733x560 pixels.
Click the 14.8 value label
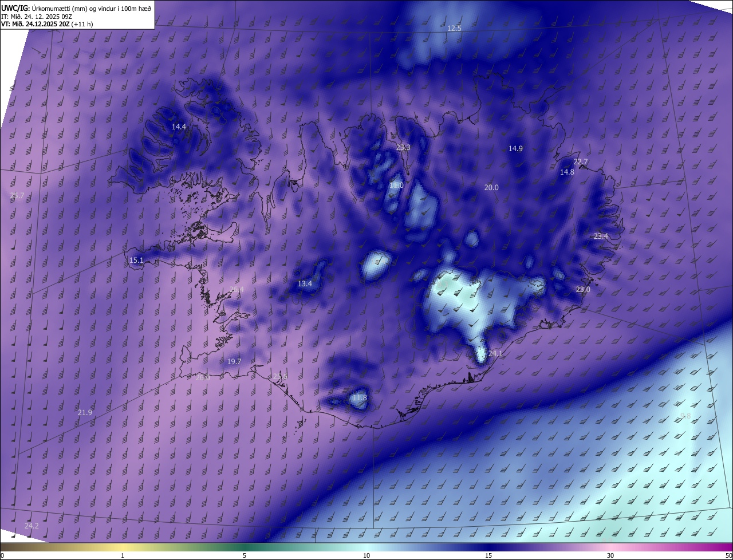567,172
